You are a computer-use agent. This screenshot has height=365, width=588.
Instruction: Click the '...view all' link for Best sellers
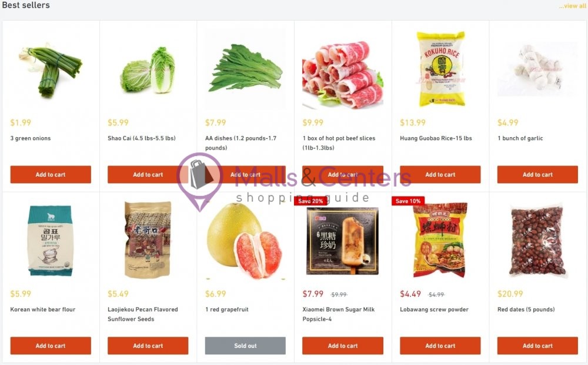572,5
